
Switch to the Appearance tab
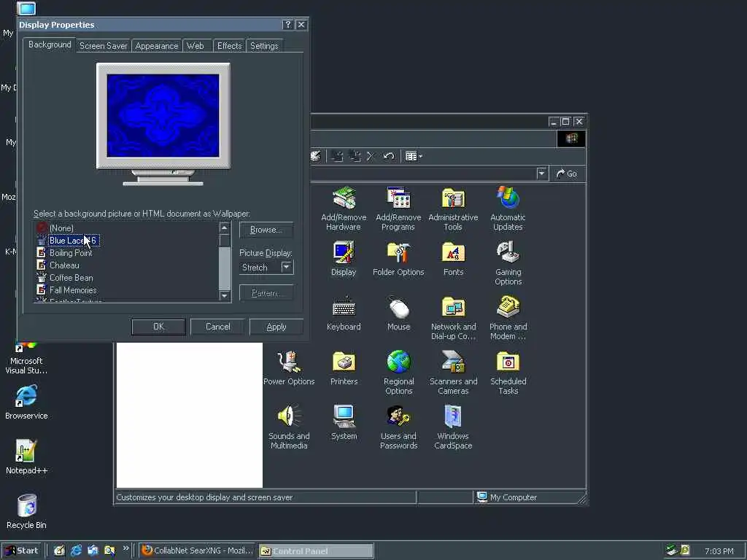point(156,46)
